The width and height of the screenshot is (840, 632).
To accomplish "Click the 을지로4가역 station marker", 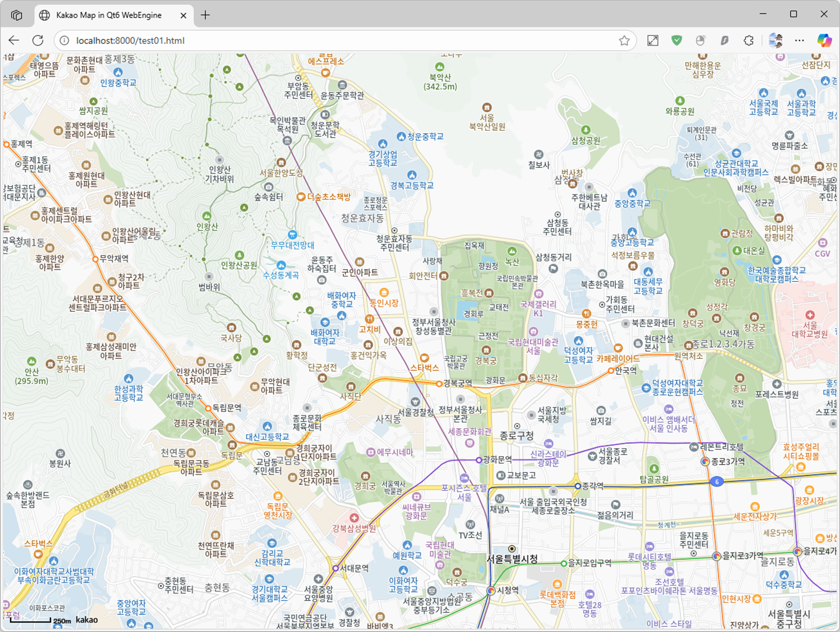I will coord(798,551).
